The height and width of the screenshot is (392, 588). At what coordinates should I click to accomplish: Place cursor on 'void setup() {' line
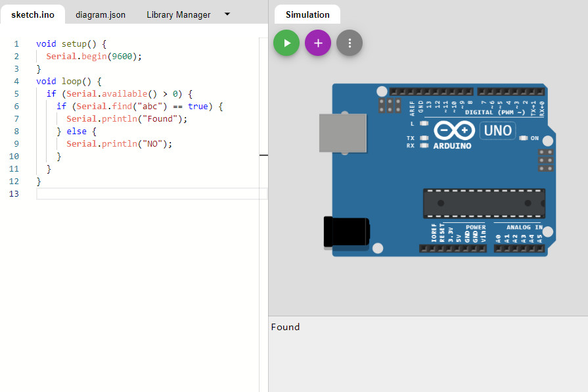pyautogui.click(x=71, y=44)
